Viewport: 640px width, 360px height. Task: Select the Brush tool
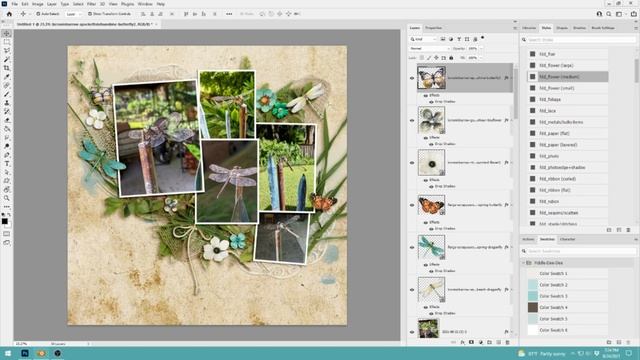7,94
